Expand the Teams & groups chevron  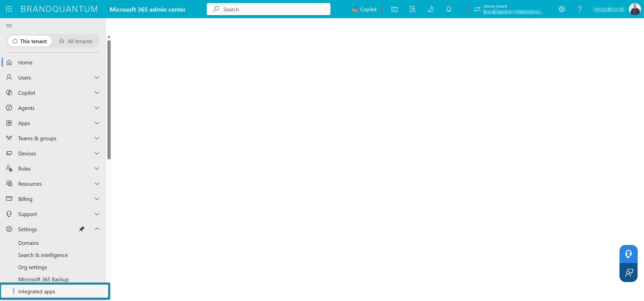point(97,138)
